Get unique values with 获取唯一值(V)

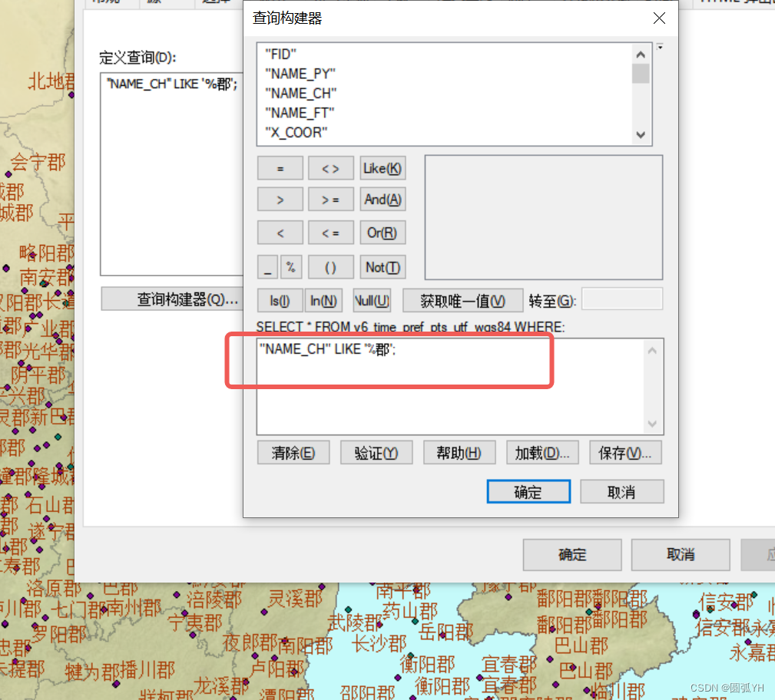462,300
